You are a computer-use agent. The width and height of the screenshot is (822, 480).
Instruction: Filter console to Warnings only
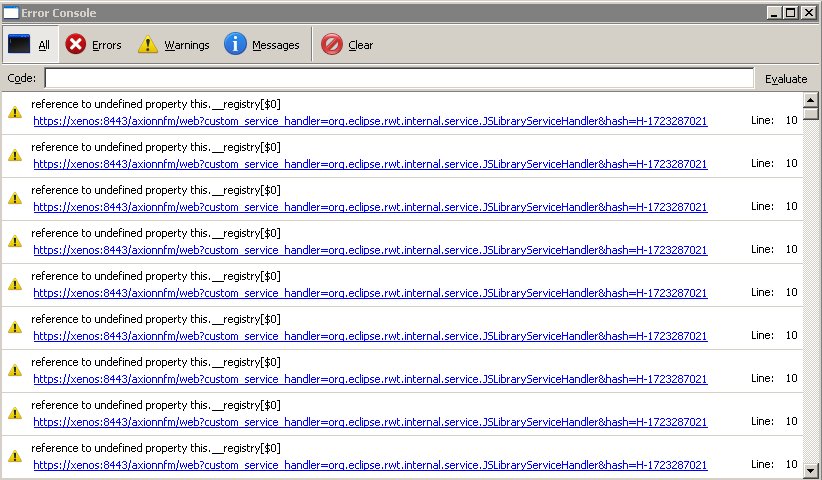click(174, 45)
